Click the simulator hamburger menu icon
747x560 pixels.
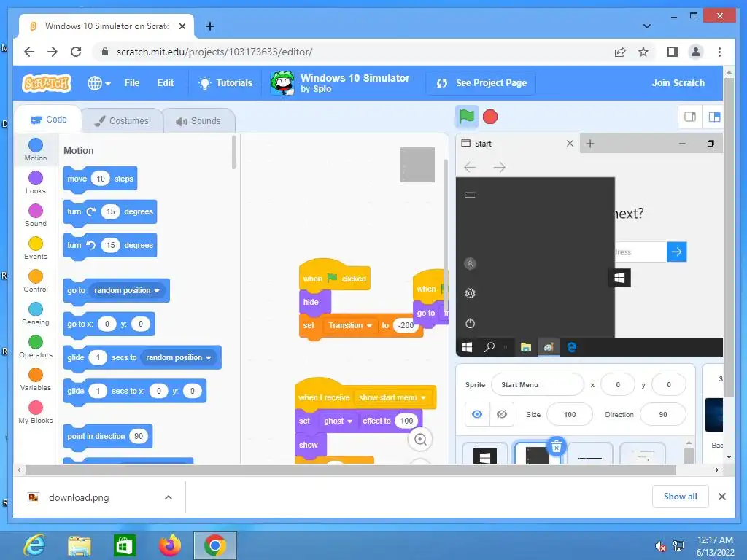pyautogui.click(x=471, y=195)
